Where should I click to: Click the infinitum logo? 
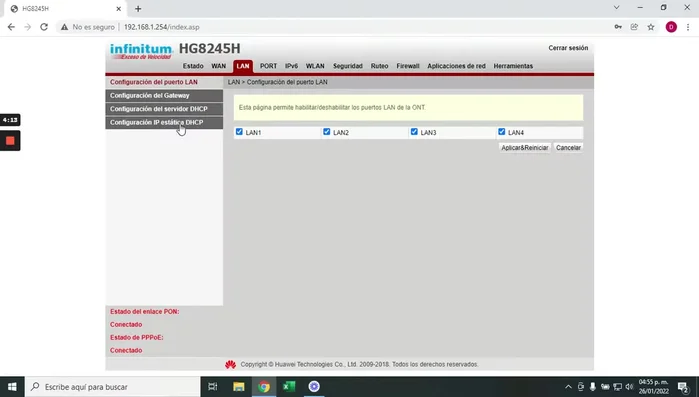[x=141, y=51]
